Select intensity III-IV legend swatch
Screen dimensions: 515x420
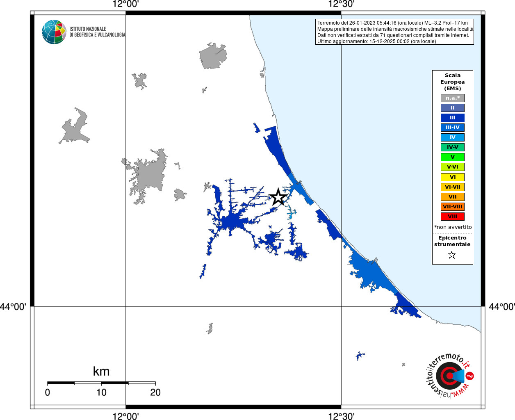coord(452,128)
